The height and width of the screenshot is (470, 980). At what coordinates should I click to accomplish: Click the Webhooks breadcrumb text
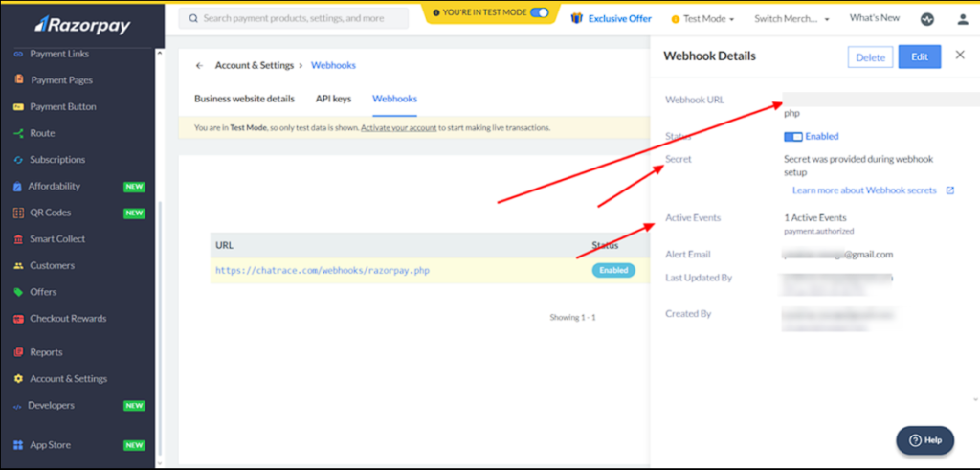point(334,65)
